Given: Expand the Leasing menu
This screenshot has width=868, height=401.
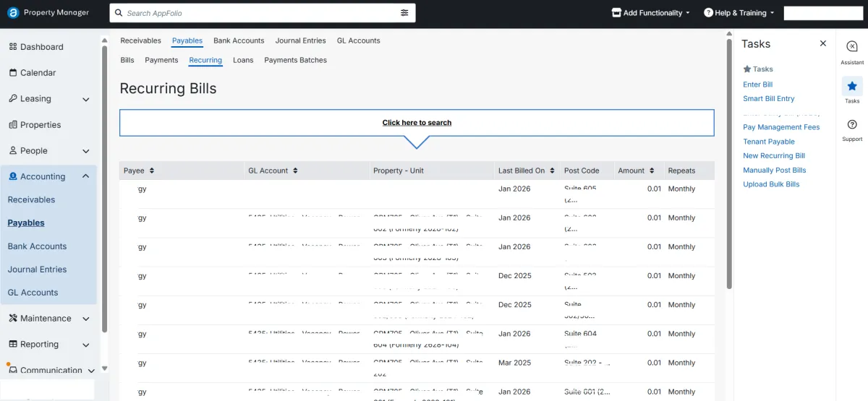Looking at the screenshot, I should point(85,99).
